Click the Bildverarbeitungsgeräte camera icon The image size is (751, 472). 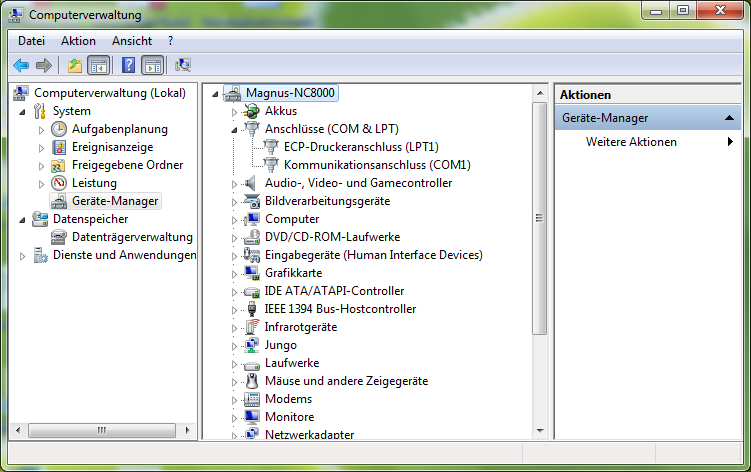pyautogui.click(x=252, y=201)
